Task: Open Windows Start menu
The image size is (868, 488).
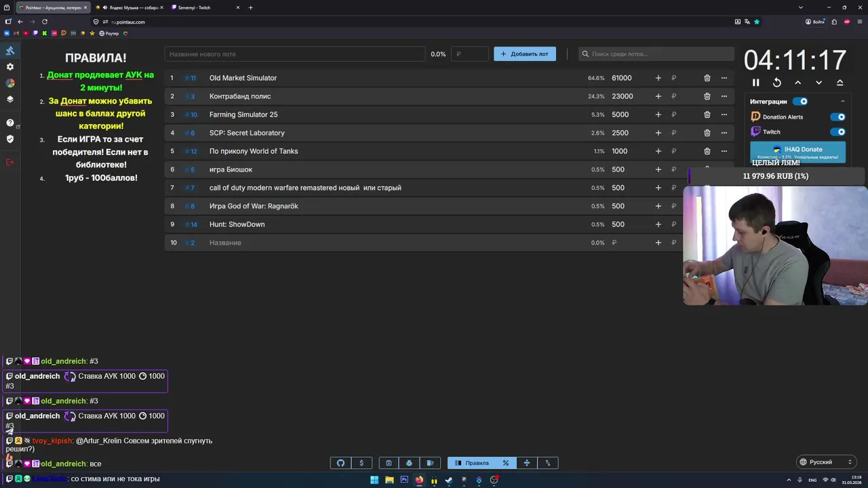Action: click(x=374, y=480)
